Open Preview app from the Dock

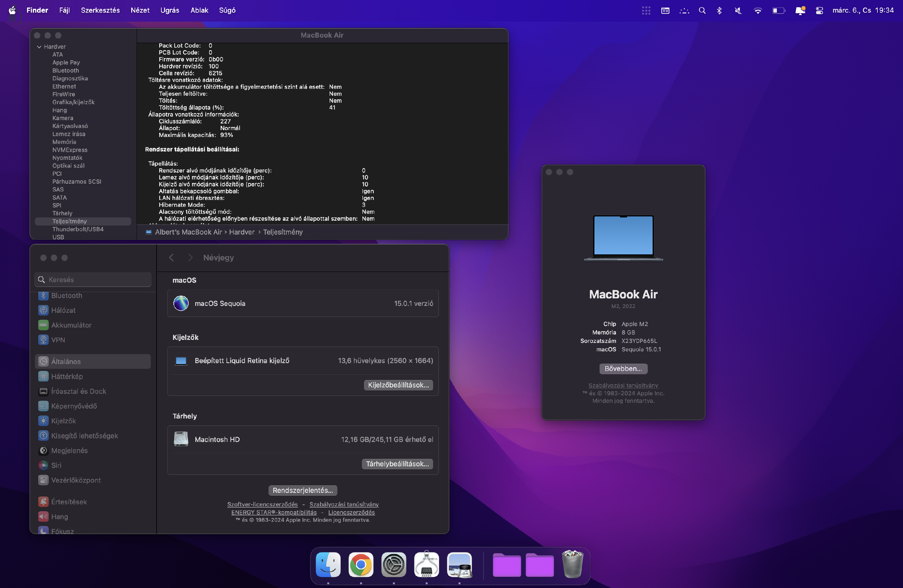[x=459, y=565]
